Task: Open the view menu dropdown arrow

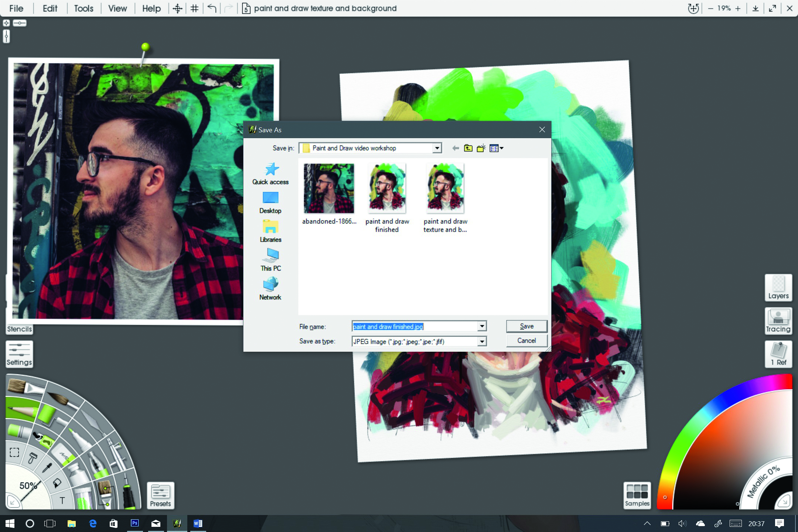Action: [502, 148]
